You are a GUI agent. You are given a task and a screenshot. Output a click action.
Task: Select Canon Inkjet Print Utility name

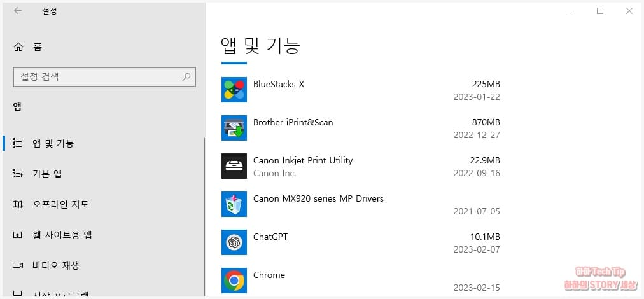point(303,160)
